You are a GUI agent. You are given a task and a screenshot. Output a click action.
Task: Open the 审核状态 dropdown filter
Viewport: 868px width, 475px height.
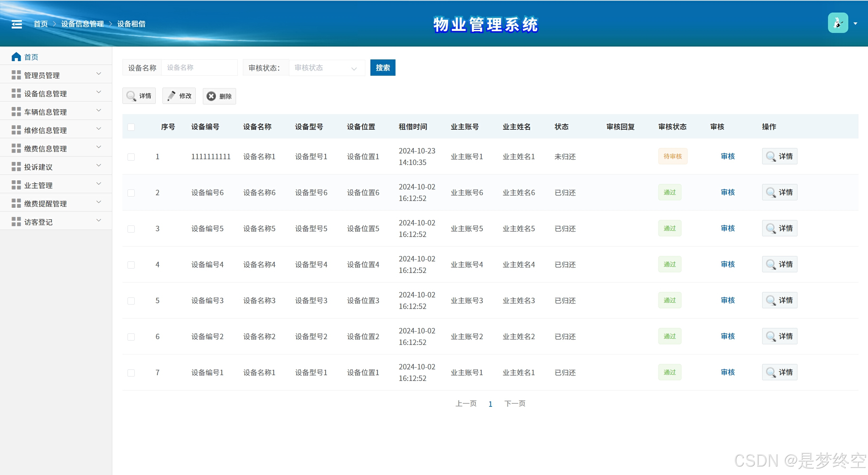(x=327, y=68)
